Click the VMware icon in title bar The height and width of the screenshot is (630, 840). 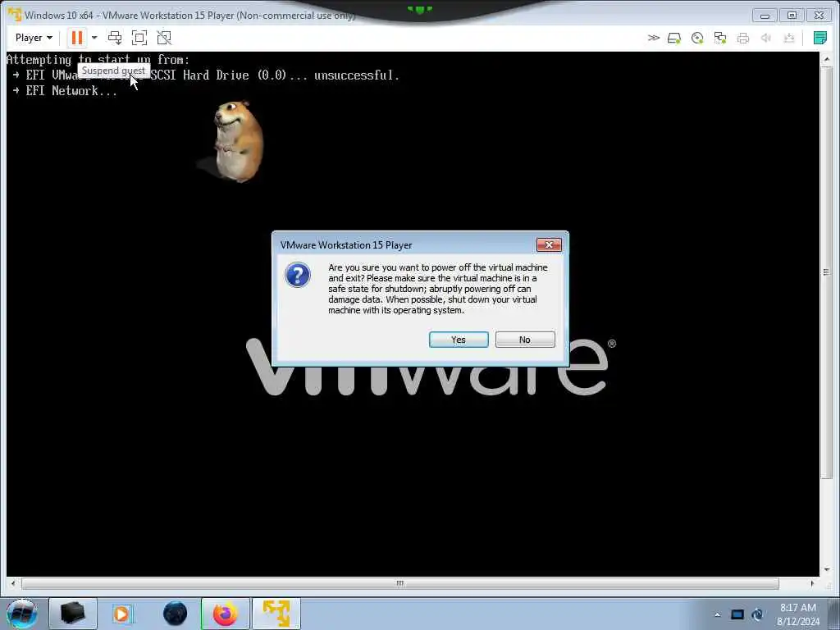[x=15, y=15]
